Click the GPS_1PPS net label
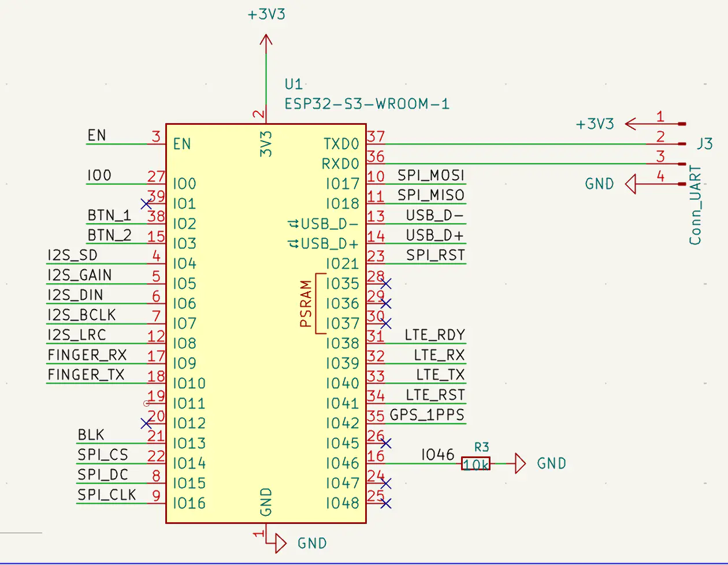728x565 pixels. point(427,415)
